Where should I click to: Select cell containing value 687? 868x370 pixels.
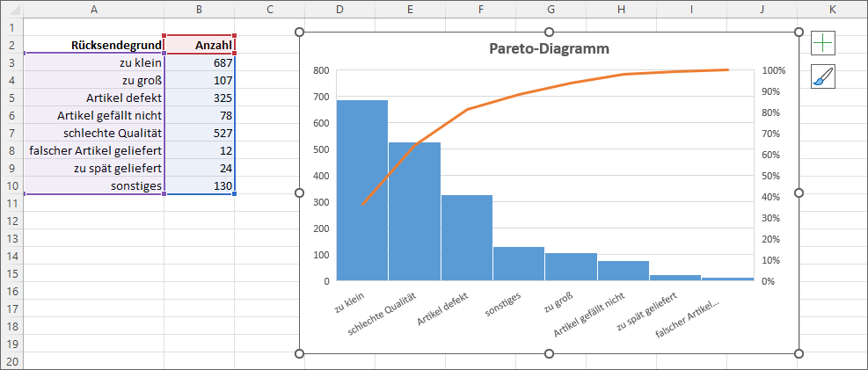(x=200, y=62)
